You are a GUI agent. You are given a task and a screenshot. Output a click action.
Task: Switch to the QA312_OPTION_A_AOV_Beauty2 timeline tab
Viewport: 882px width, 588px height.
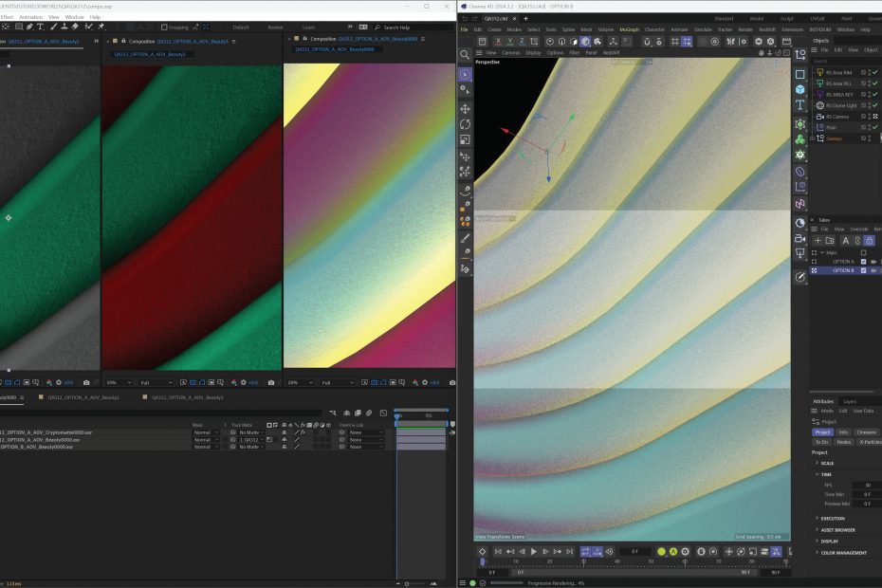[x=83, y=397]
